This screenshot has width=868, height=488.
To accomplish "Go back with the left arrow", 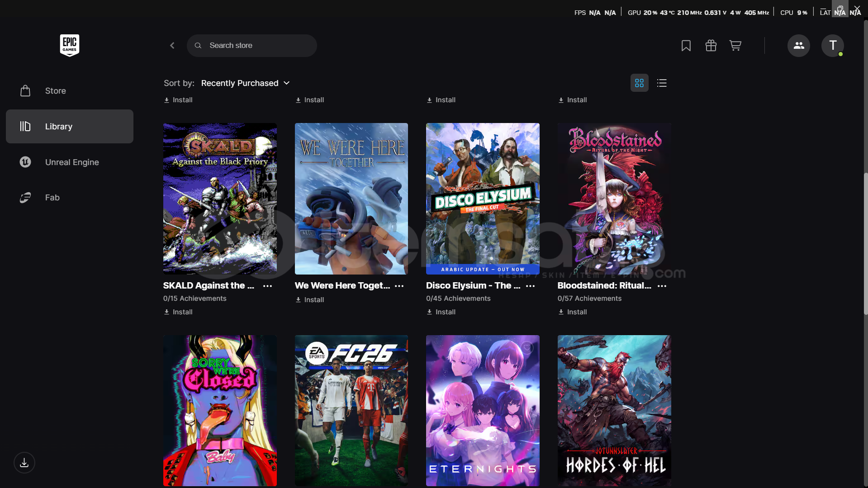I will coord(172,46).
